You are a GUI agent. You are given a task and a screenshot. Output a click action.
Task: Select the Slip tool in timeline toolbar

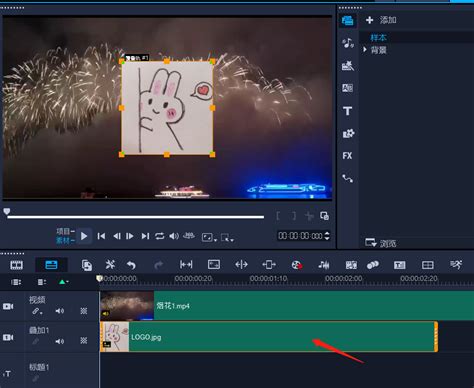pyautogui.click(x=186, y=265)
